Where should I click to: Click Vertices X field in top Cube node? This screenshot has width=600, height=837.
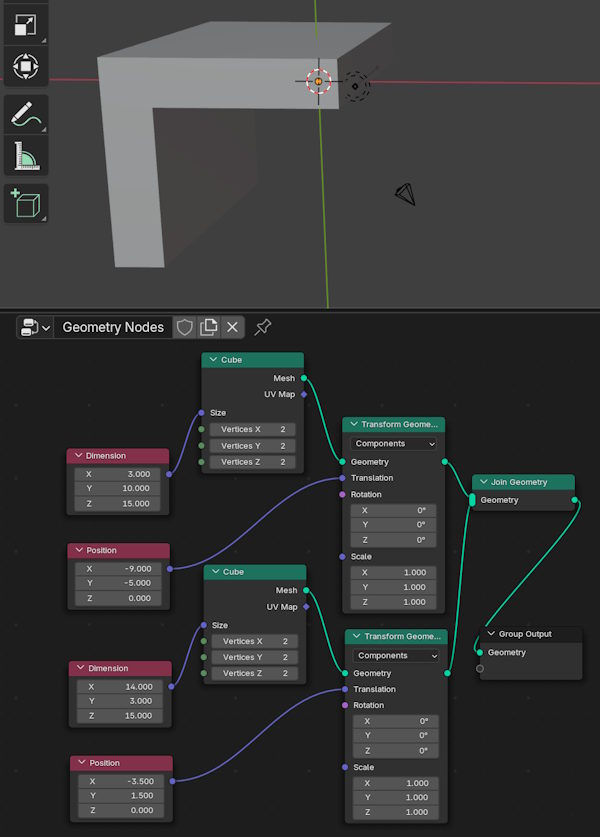pos(250,429)
